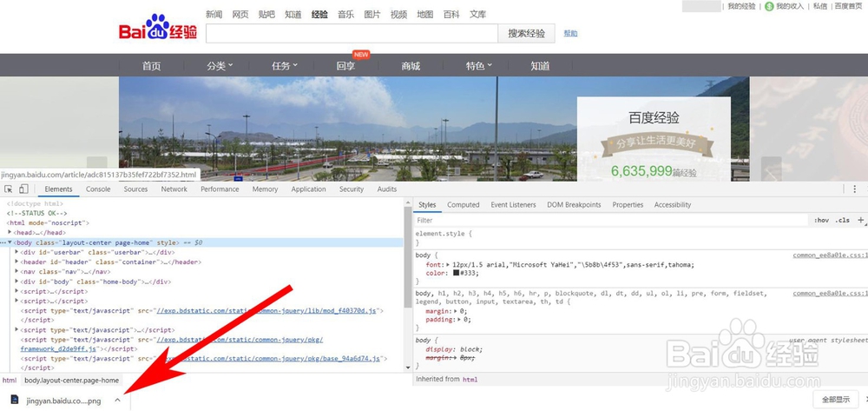Click the downloaded png file icon
The width and height of the screenshot is (868, 411).
pyautogui.click(x=15, y=400)
